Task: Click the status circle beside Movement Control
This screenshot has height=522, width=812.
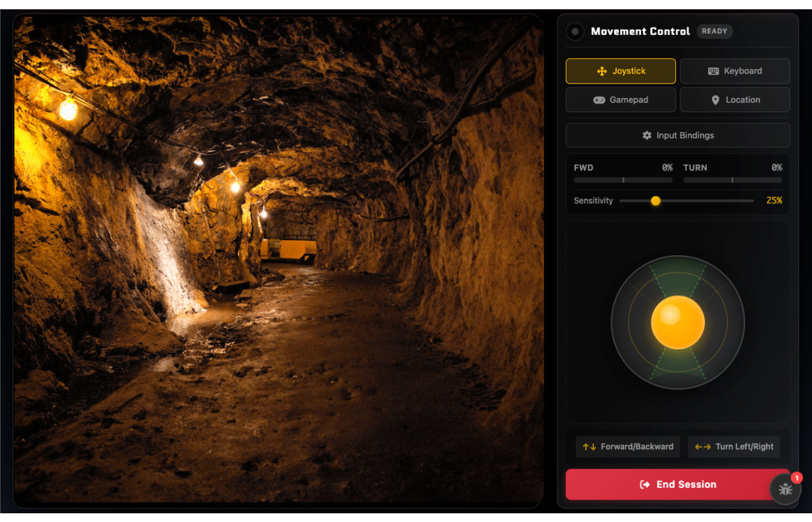Action: coord(575,31)
